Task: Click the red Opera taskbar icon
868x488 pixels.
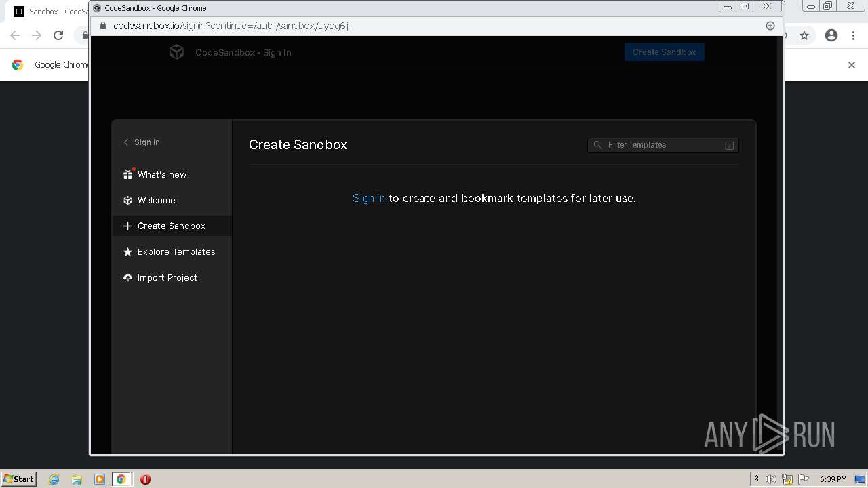Action: pos(145,479)
